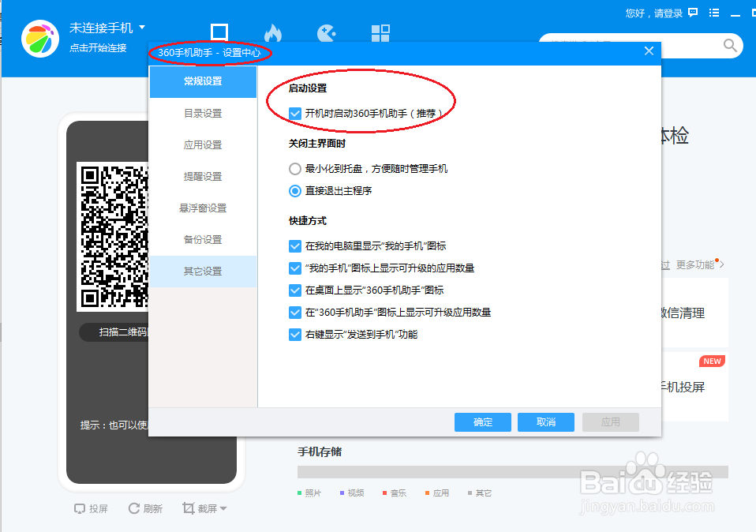Open the grid toolbox icon
The height and width of the screenshot is (532, 756).
(x=380, y=33)
